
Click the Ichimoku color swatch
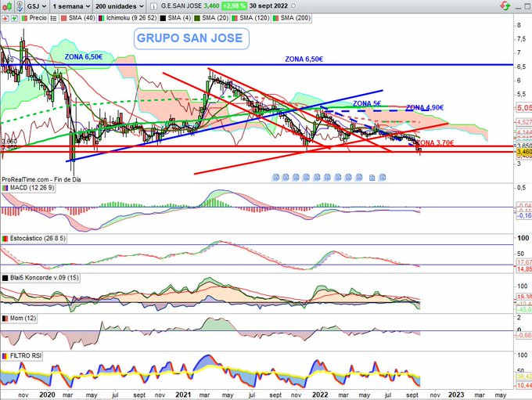[x=101, y=18]
